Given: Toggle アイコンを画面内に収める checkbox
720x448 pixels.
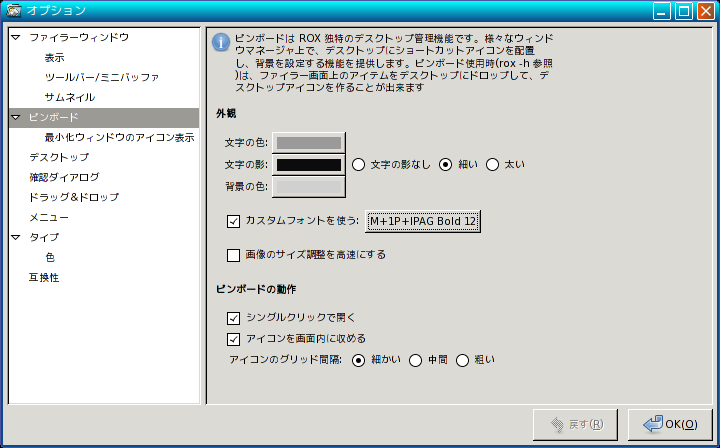Looking at the screenshot, I should [x=233, y=339].
